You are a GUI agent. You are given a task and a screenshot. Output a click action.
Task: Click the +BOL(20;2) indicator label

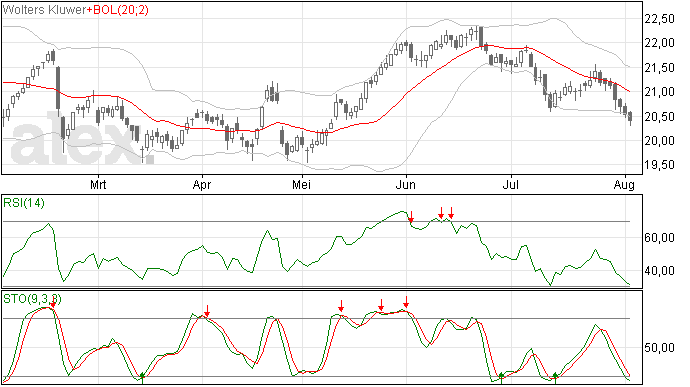[x=117, y=10]
